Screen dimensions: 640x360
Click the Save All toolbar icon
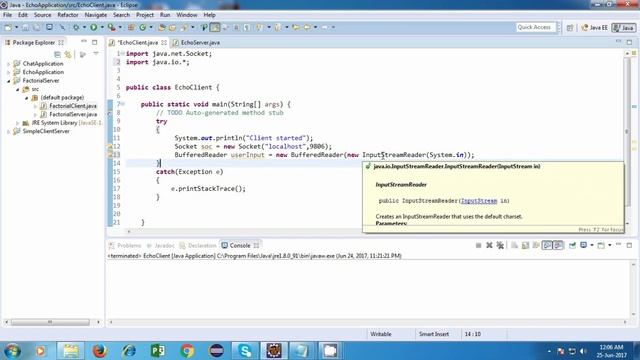pos(37,27)
